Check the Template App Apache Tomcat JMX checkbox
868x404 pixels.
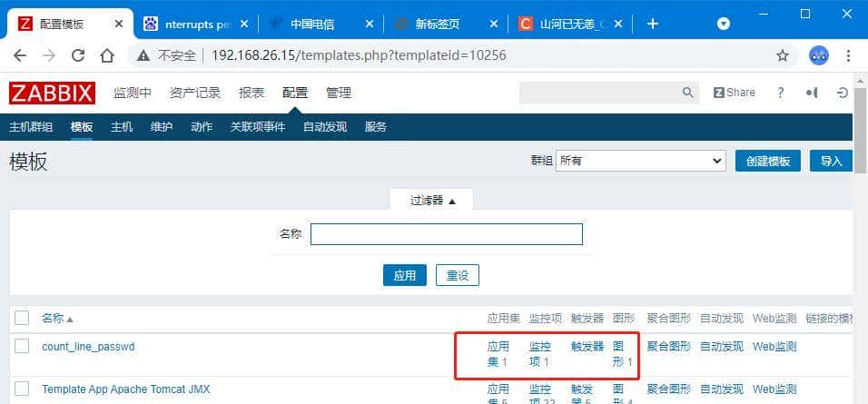22,389
